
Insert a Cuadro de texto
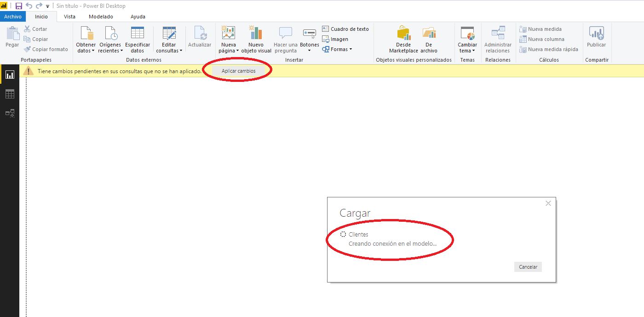coord(345,29)
